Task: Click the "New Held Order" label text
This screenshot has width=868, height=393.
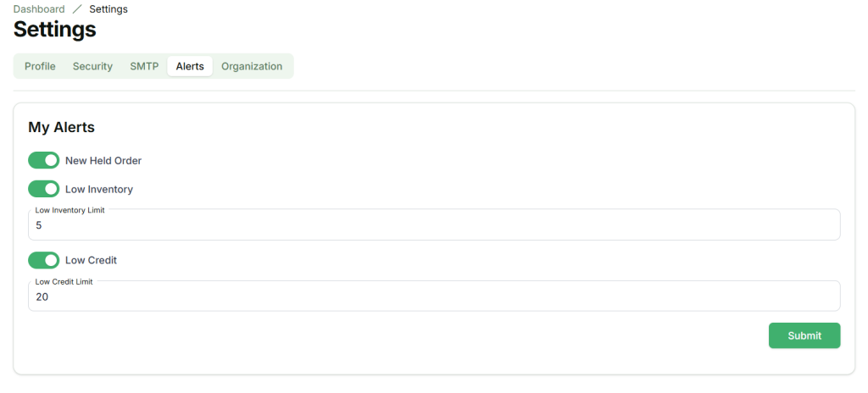Action: pyautogui.click(x=103, y=160)
